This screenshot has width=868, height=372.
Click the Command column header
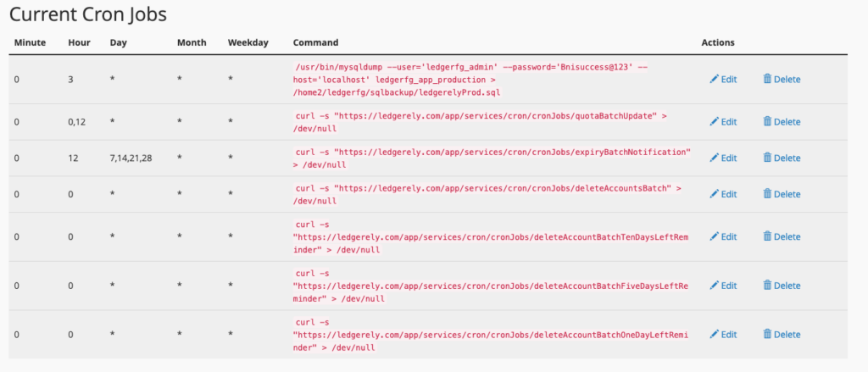(x=315, y=42)
